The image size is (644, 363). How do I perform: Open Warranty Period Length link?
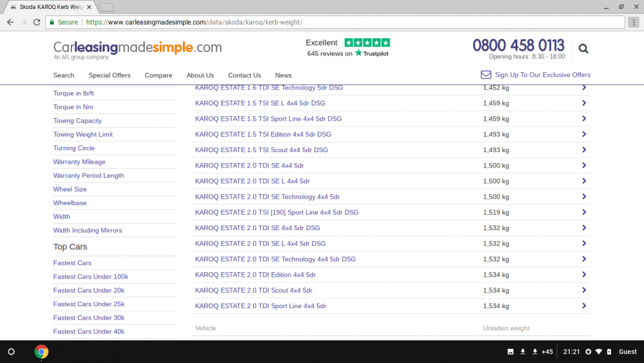tap(88, 175)
